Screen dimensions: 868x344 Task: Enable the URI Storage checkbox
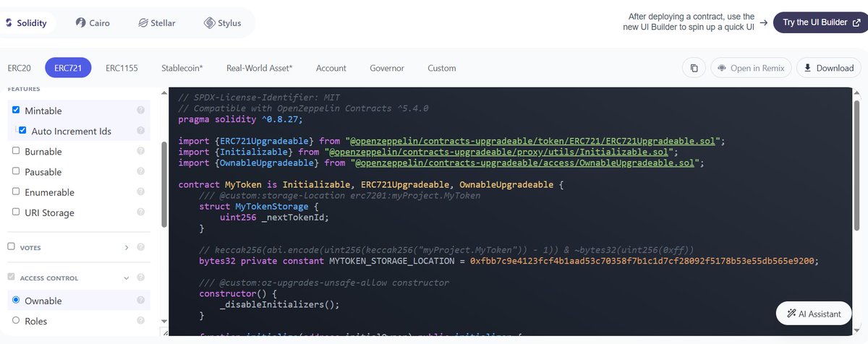tap(16, 212)
